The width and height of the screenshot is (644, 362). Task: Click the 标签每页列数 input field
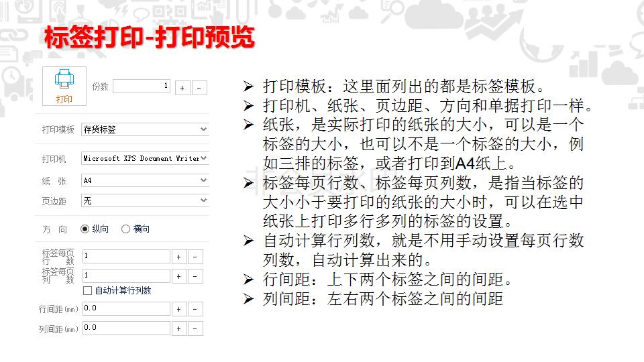126,276
